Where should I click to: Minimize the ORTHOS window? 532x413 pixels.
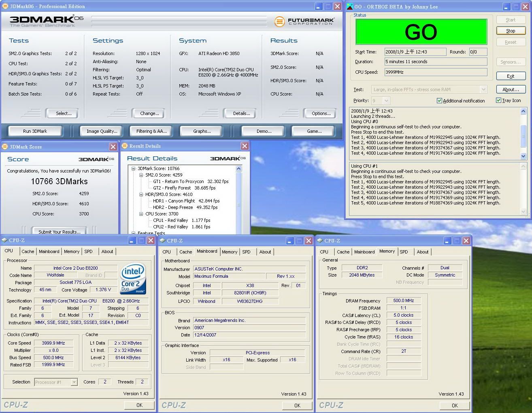[x=507, y=6]
